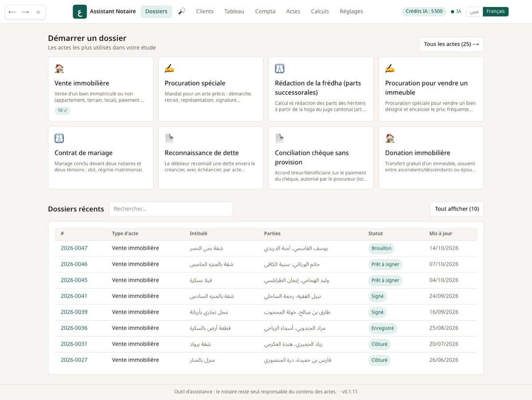The height and width of the screenshot is (400, 532).
Task: Click the writing-hand icon on Procuration pour vendre card
Action: tap(390, 68)
